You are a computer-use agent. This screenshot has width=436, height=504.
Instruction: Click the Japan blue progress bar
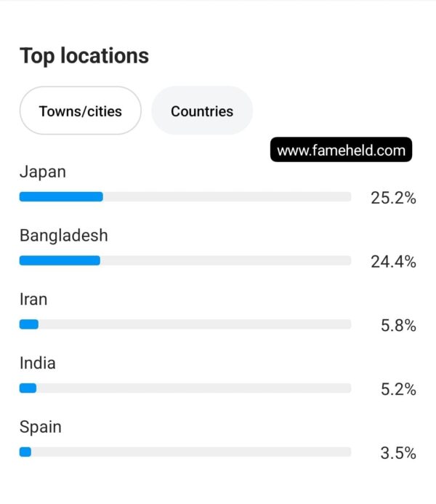61,196
